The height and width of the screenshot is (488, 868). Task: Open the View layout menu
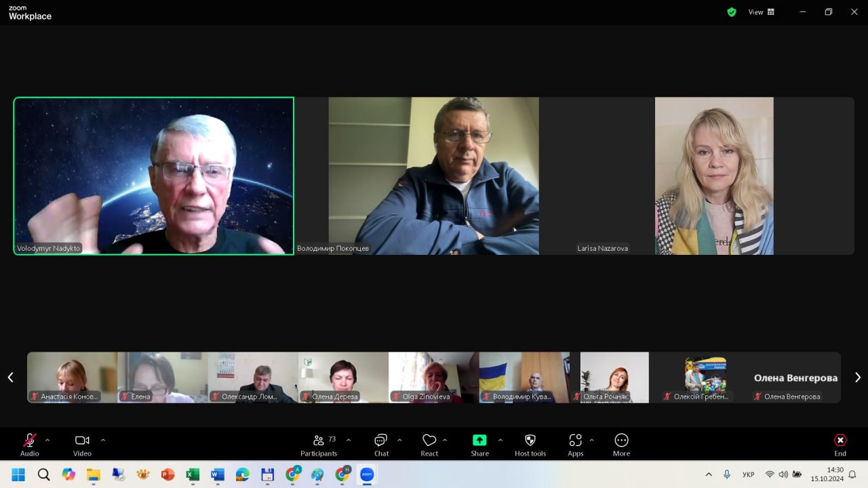(x=761, y=12)
